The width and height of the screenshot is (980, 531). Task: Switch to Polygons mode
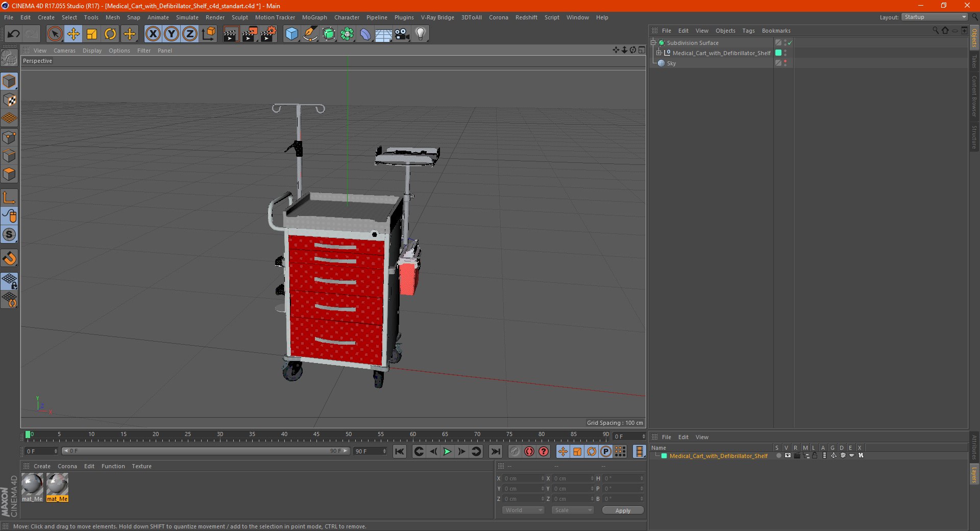pyautogui.click(x=9, y=174)
